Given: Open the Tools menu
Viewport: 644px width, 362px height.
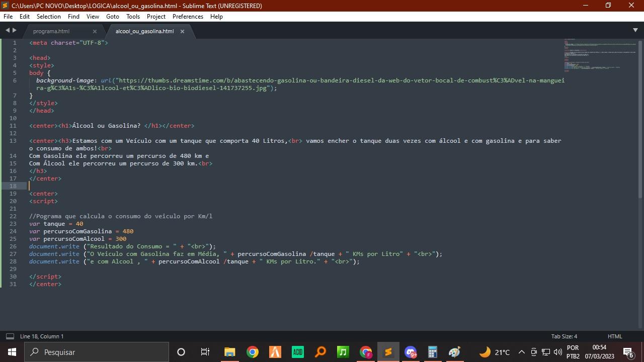Looking at the screenshot, I should [133, 16].
